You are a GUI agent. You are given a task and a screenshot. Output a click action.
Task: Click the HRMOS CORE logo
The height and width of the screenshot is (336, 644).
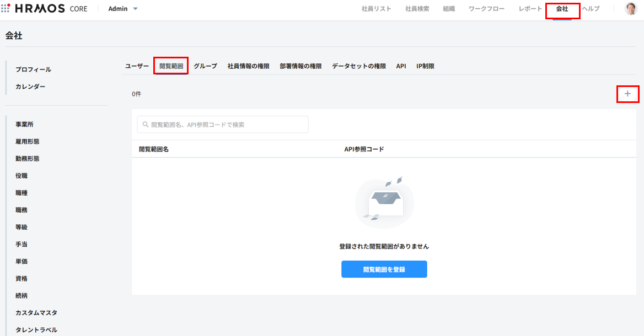click(x=51, y=9)
